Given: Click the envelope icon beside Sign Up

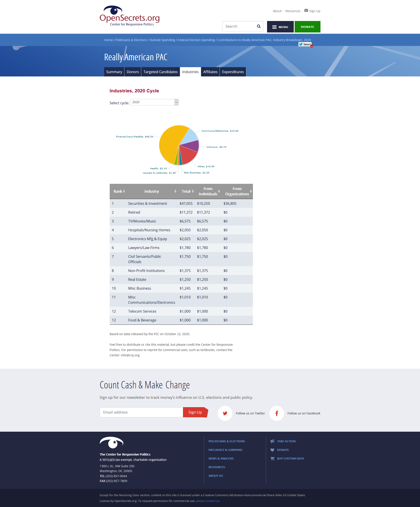Looking at the screenshot, I should pyautogui.click(x=306, y=10).
